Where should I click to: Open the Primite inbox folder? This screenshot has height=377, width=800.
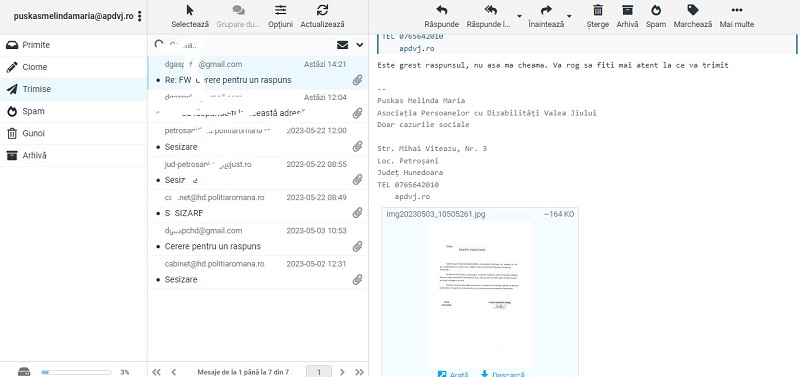(x=73, y=45)
